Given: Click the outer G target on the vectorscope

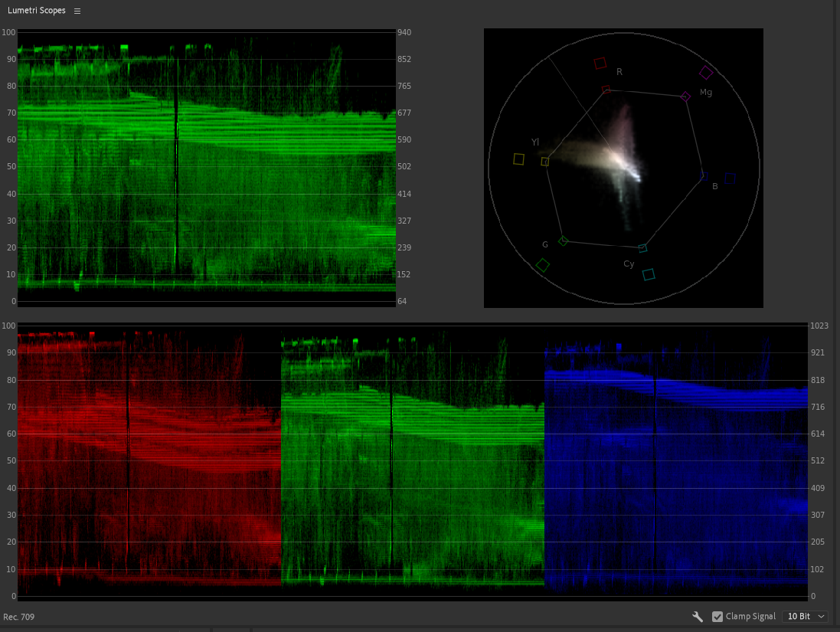Looking at the screenshot, I should [x=543, y=264].
